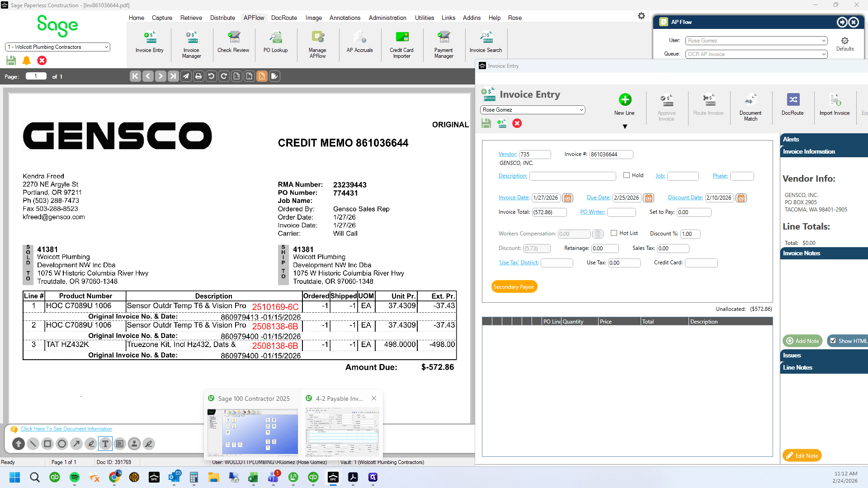Open the APFlow Defaults gear

point(845,44)
